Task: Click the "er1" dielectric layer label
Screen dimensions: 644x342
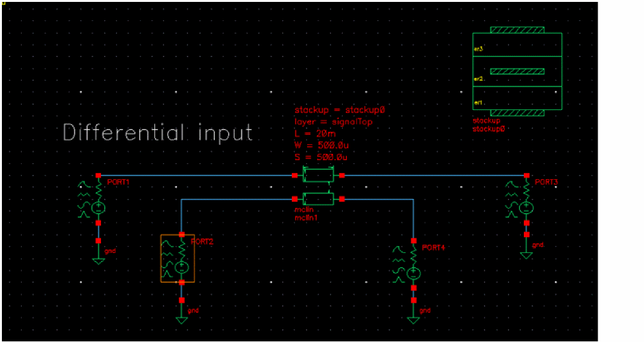Action: [x=479, y=102]
